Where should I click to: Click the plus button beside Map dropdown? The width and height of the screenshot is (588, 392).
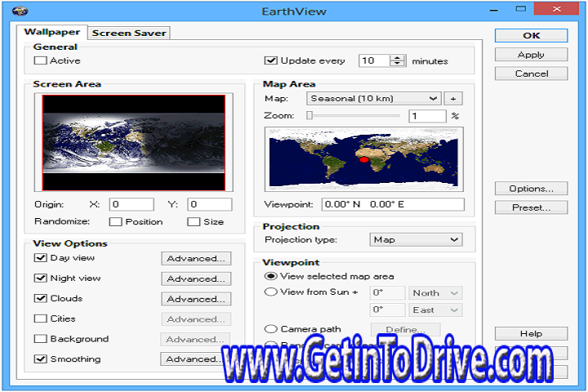click(453, 99)
